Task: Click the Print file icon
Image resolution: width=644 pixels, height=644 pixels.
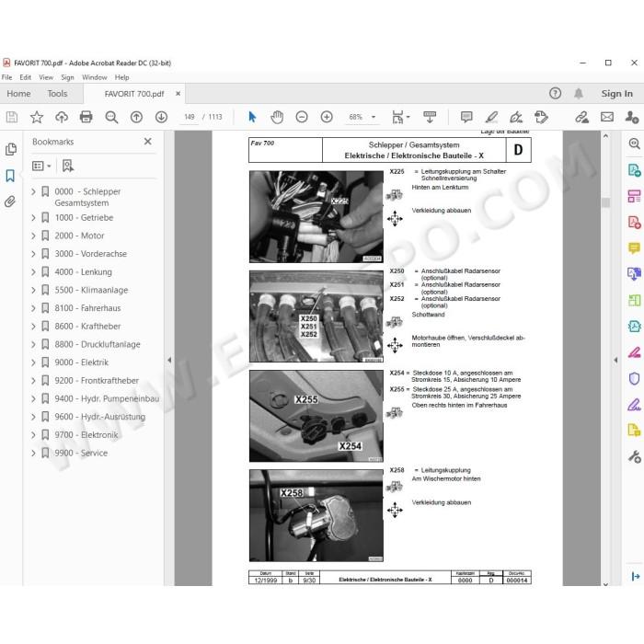Action: [x=86, y=117]
